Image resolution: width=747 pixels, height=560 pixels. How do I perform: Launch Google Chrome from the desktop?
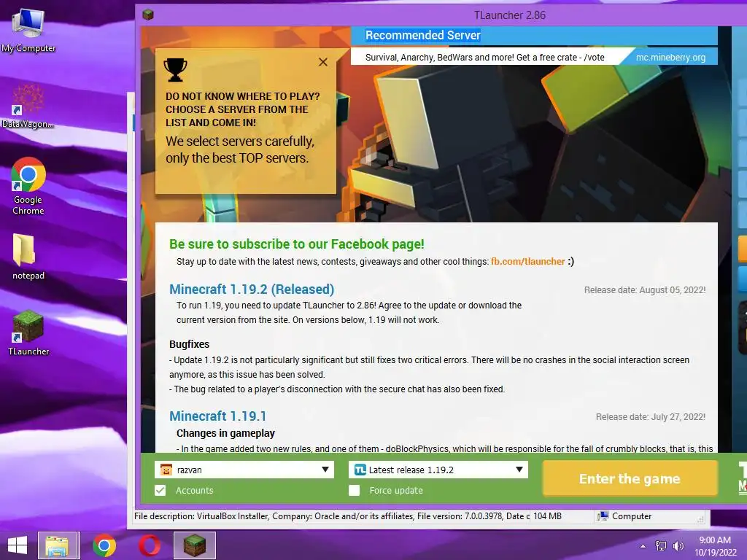pyautogui.click(x=28, y=186)
